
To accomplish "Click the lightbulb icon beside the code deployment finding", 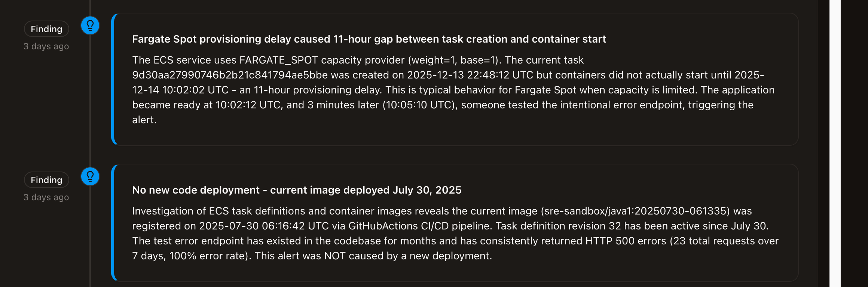I will [90, 177].
